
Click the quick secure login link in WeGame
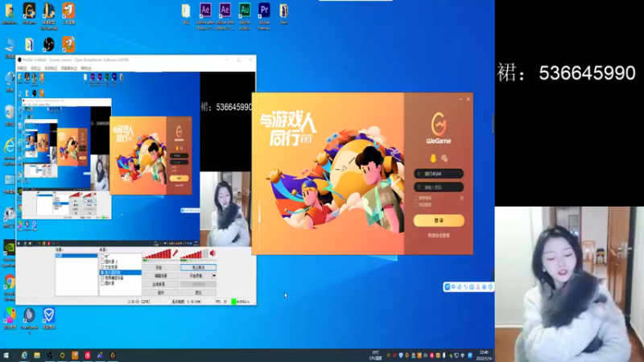coord(439,236)
